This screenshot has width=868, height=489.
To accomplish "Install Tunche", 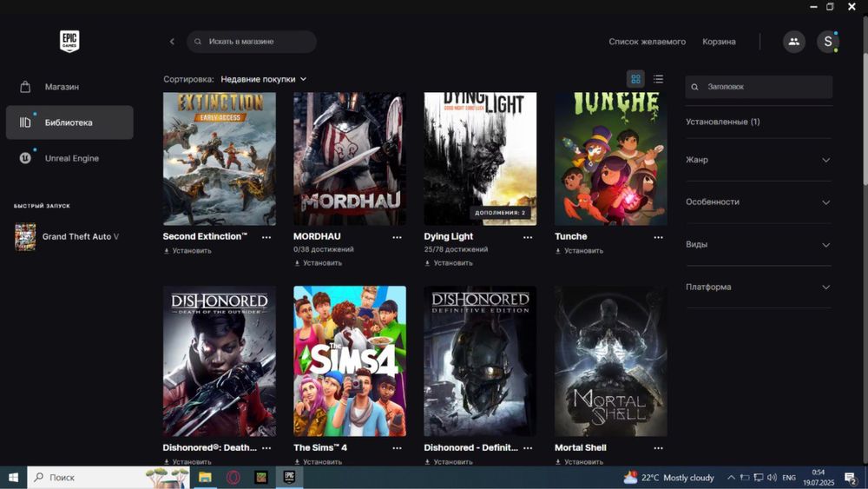I will coord(579,251).
